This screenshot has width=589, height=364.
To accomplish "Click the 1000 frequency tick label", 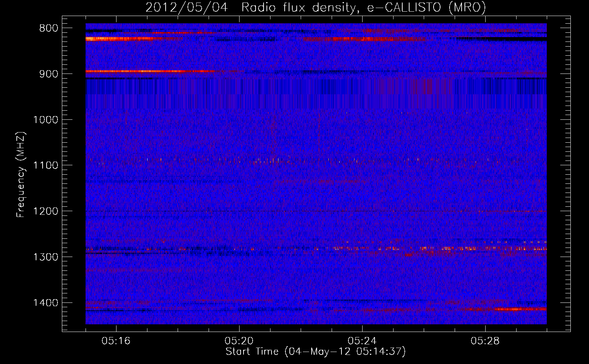I will pos(46,120).
